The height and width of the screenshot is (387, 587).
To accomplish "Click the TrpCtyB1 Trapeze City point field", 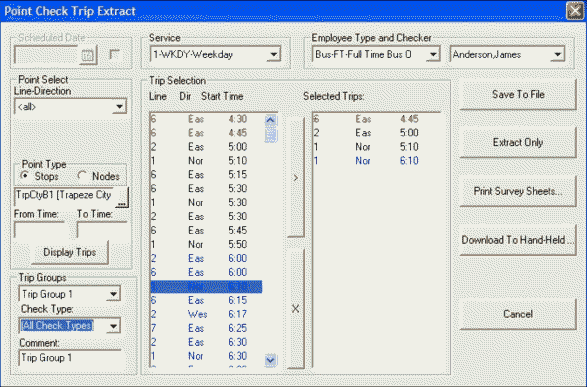I will pyautogui.click(x=65, y=196).
